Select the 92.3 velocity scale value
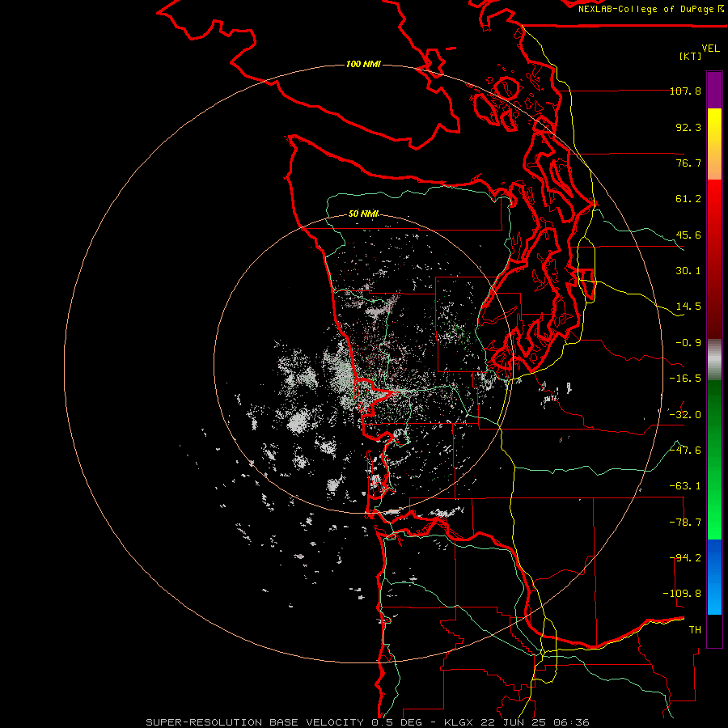This screenshot has width=728, height=728. tap(688, 127)
